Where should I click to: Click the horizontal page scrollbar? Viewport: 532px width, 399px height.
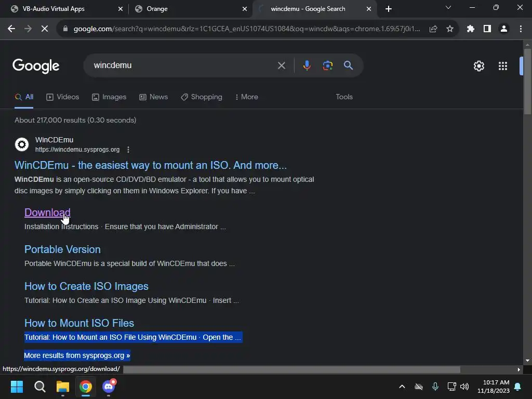click(x=292, y=369)
